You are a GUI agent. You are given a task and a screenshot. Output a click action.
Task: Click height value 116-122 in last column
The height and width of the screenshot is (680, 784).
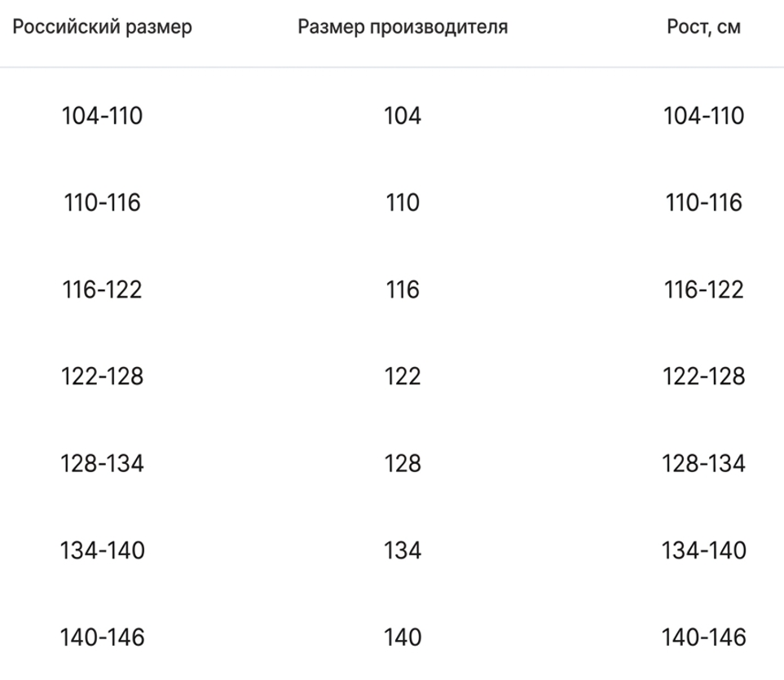coord(703,289)
